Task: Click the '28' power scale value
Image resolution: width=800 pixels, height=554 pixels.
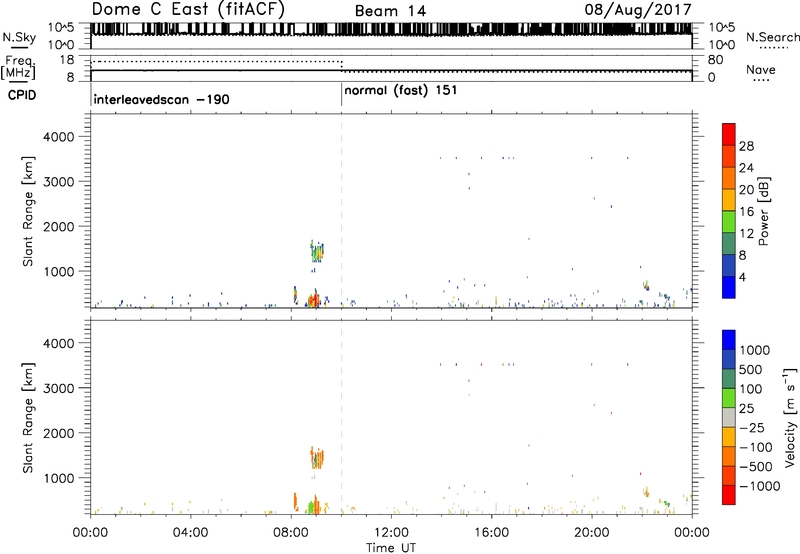Action: 746,146
